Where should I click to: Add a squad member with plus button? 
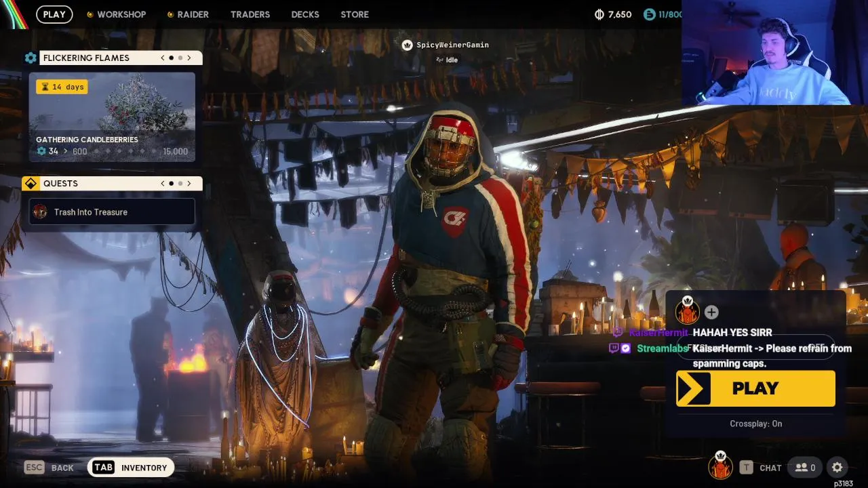click(x=711, y=312)
